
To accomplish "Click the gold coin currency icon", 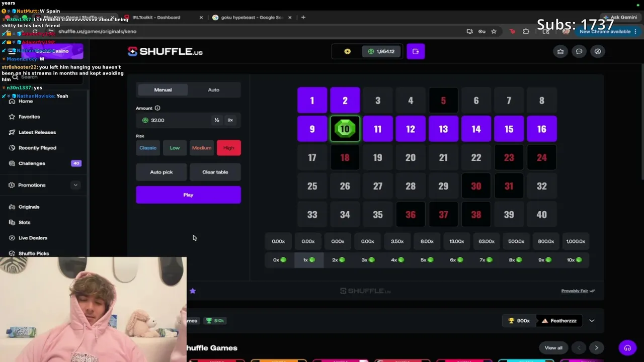I will (x=347, y=51).
